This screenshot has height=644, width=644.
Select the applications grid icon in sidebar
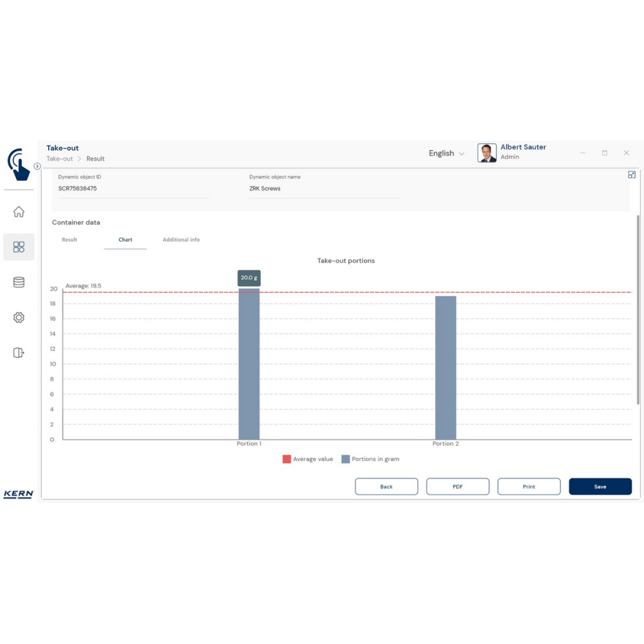tap(19, 247)
